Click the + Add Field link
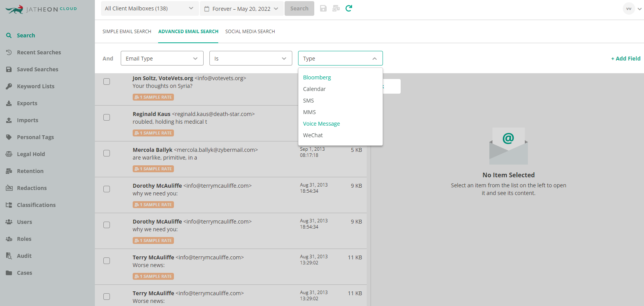 [625, 59]
